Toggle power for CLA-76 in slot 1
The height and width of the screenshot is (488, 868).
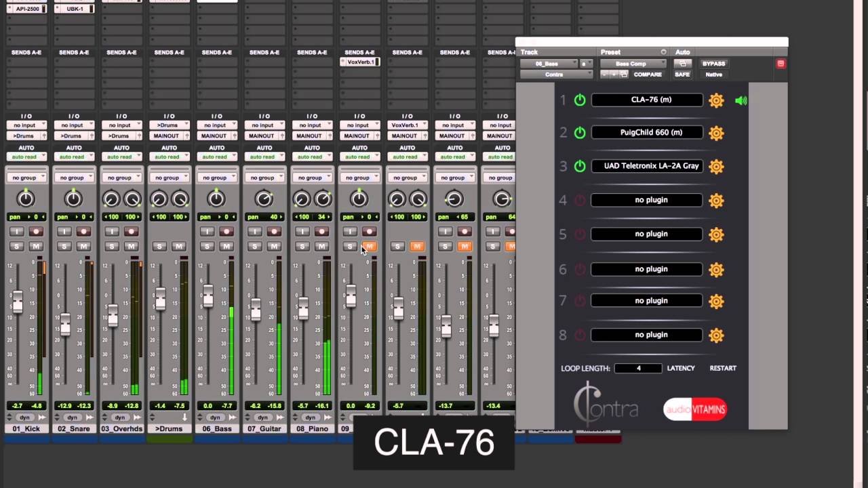(x=580, y=100)
